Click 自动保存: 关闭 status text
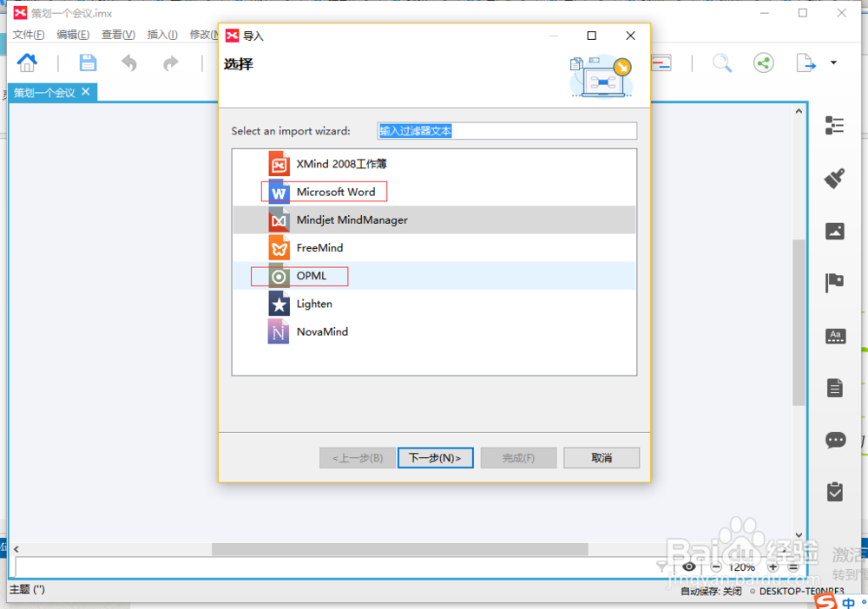Image resolution: width=868 pixels, height=609 pixels. point(711,592)
